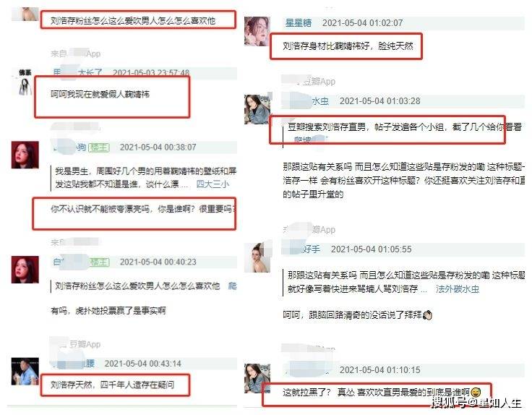Click the 豆瓣App source label under 星星糖's comment
Image resolution: width=532 pixels, height=415 pixels.
pyautogui.click(x=319, y=82)
